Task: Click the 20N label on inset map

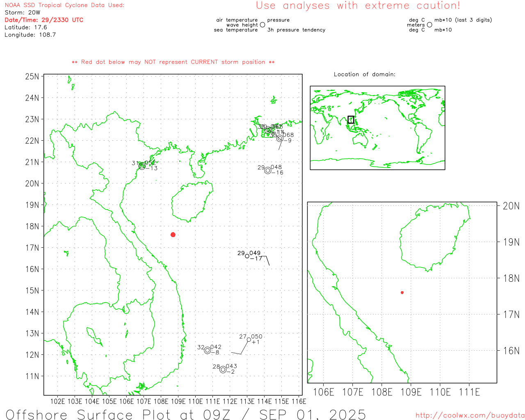Action: pos(511,206)
